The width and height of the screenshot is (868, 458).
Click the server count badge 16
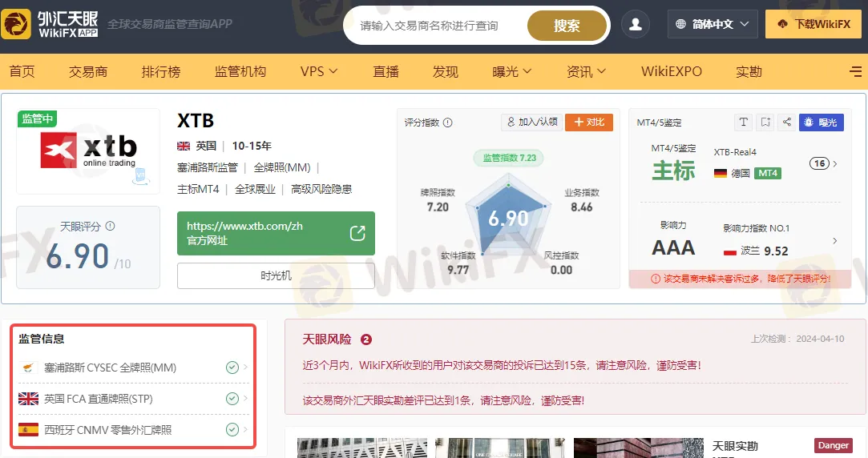point(820,163)
